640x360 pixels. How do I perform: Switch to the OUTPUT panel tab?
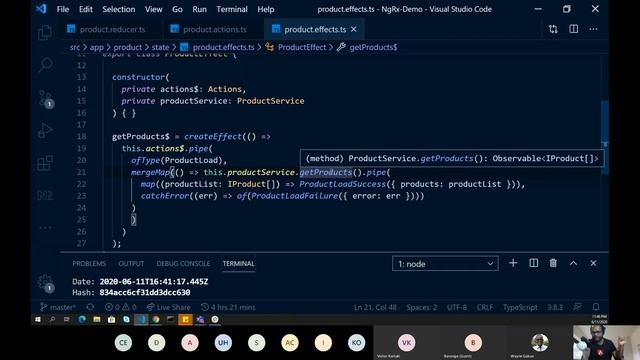(x=131, y=264)
